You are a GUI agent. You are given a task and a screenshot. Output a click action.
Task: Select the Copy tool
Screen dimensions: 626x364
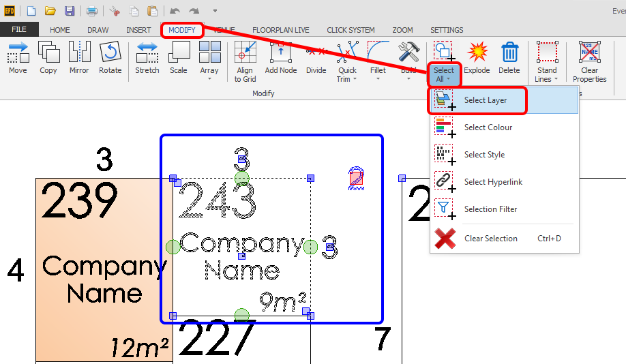click(48, 57)
